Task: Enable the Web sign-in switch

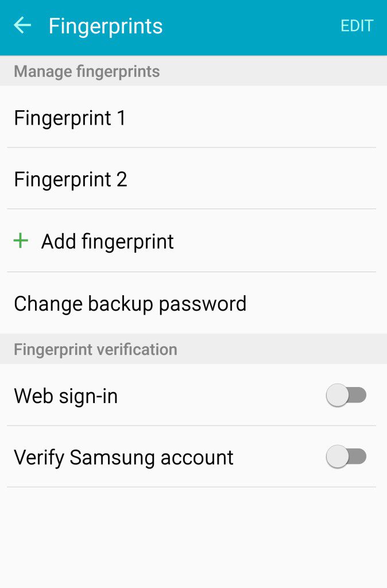Action: click(346, 395)
